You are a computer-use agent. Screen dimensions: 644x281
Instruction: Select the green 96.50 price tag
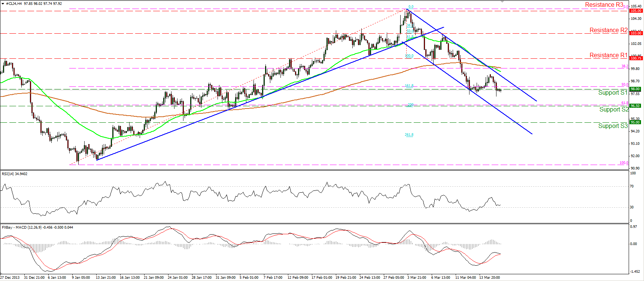click(x=635, y=106)
